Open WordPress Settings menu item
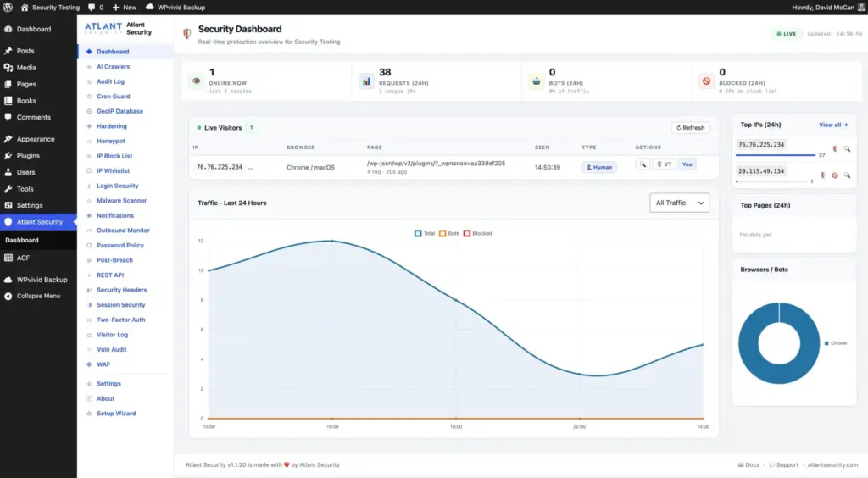This screenshot has width=868, height=478. [30, 205]
